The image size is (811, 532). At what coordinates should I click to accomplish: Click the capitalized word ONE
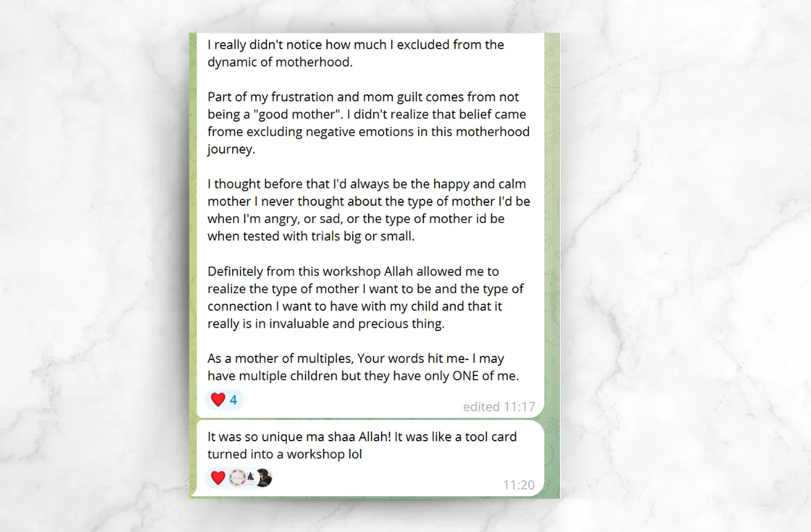pos(466,376)
